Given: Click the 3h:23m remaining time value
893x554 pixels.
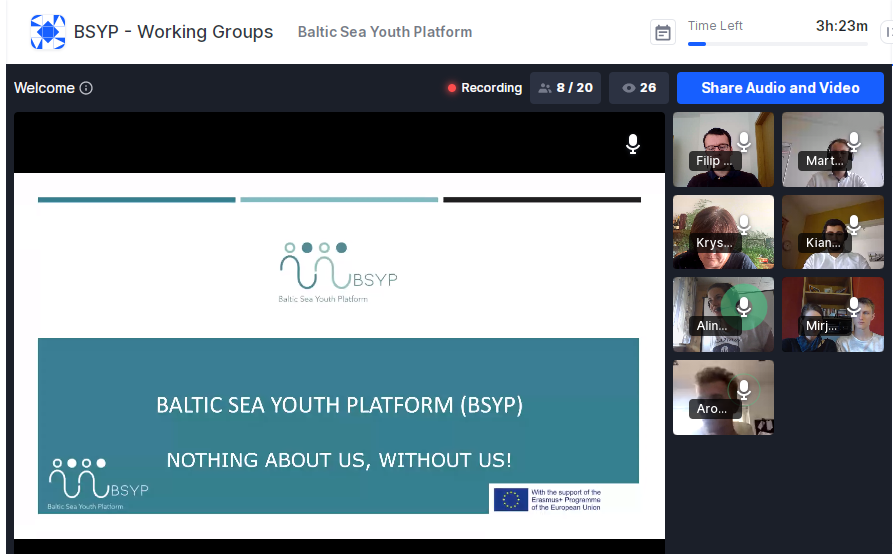Looking at the screenshot, I should click(x=842, y=26).
